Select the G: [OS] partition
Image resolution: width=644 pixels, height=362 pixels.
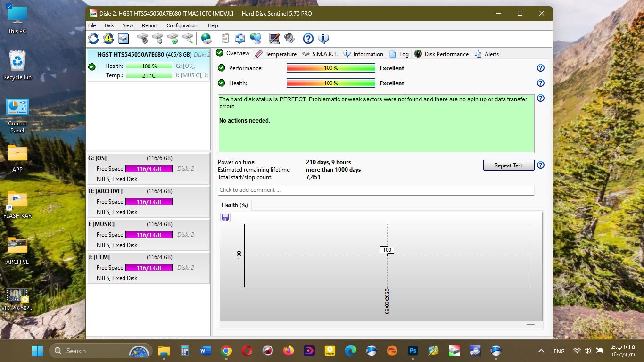(x=148, y=168)
